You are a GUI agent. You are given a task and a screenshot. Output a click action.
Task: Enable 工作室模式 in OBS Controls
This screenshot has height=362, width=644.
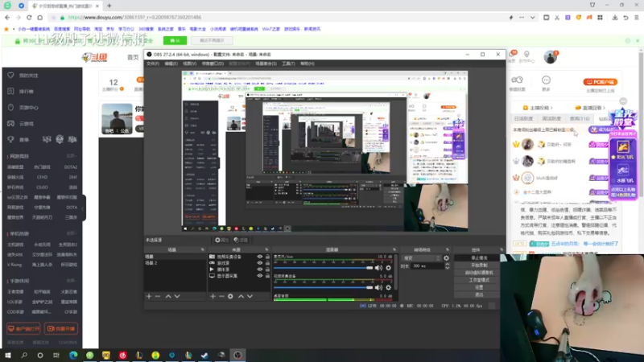click(x=479, y=280)
